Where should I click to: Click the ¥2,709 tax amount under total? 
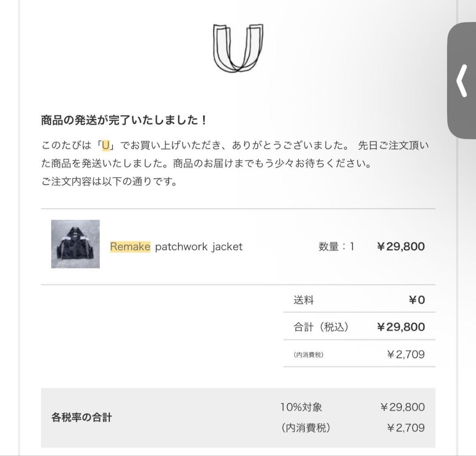point(405,354)
